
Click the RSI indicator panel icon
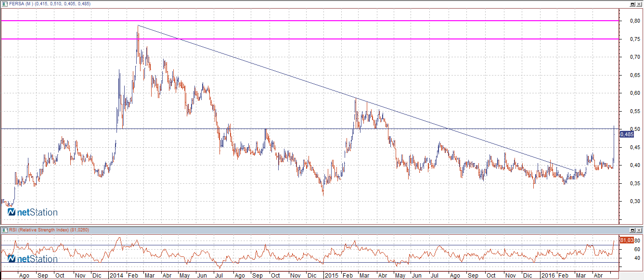click(4, 230)
